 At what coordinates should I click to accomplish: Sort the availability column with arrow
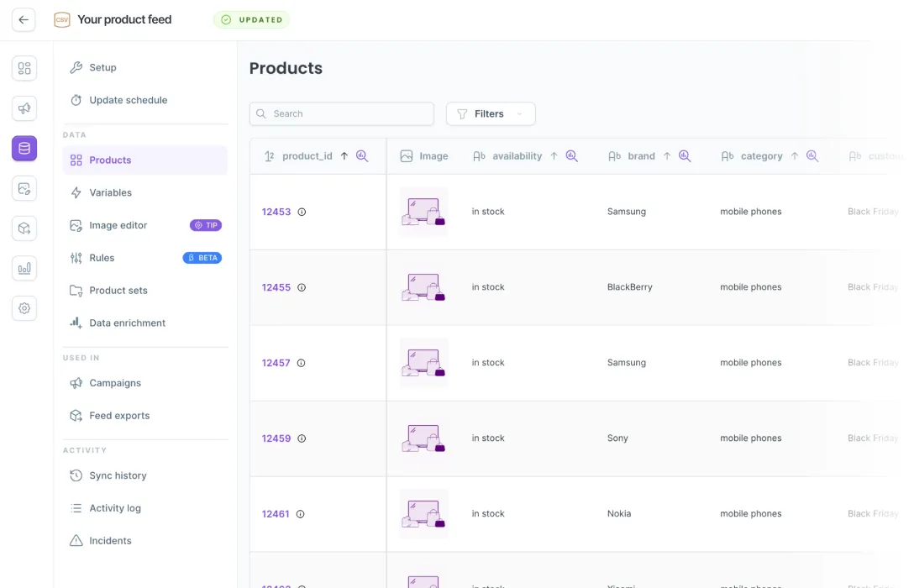click(554, 156)
